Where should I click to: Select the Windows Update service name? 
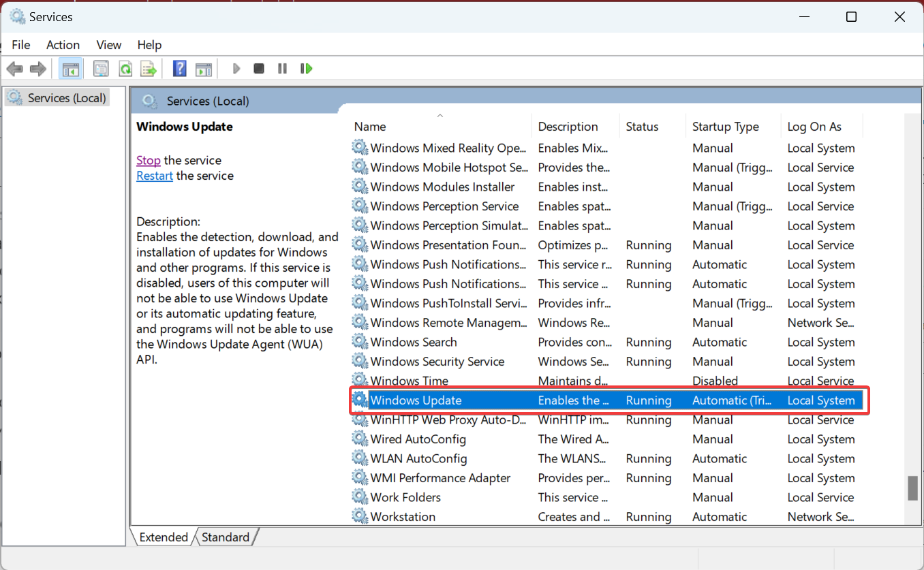(416, 400)
